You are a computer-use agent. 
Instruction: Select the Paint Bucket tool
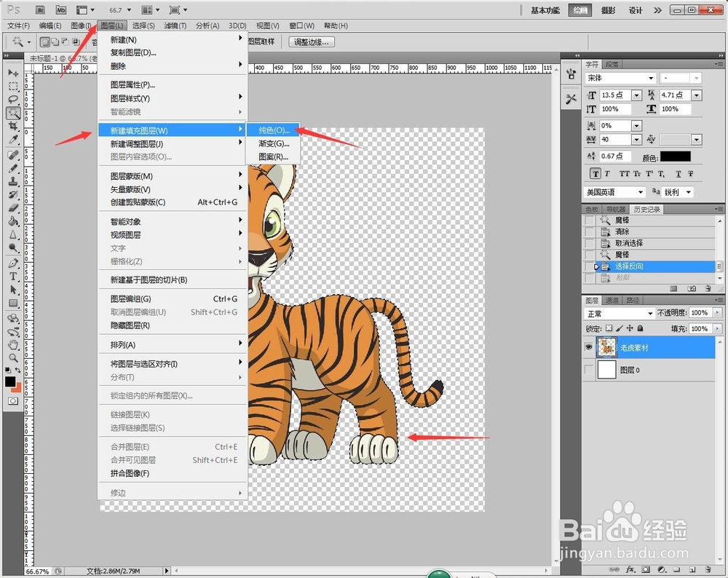click(13, 221)
